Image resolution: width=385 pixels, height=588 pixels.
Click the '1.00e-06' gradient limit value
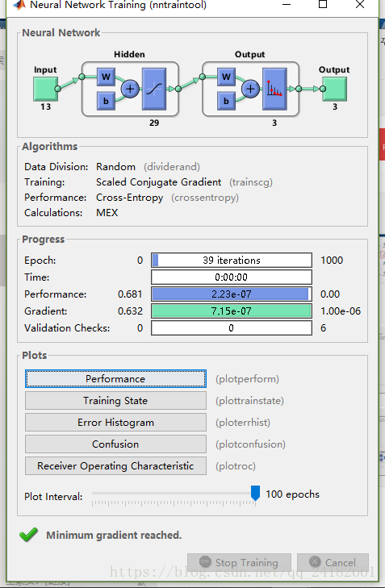[341, 311]
